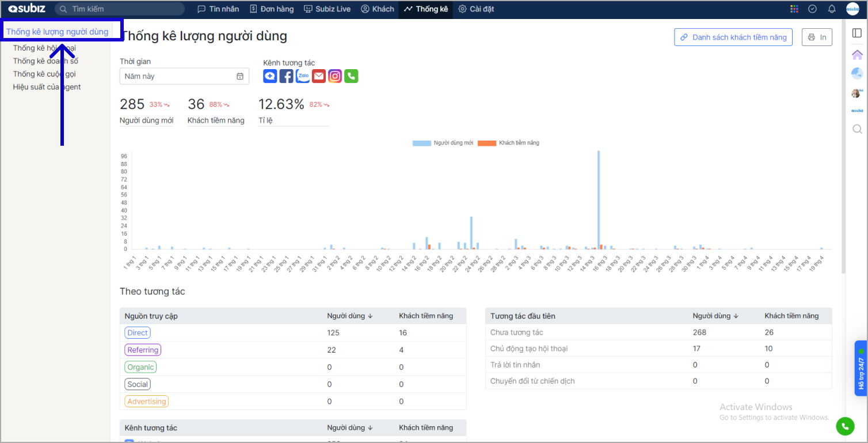
Task: Toggle the Subiz chat channel filter
Action: click(270, 76)
